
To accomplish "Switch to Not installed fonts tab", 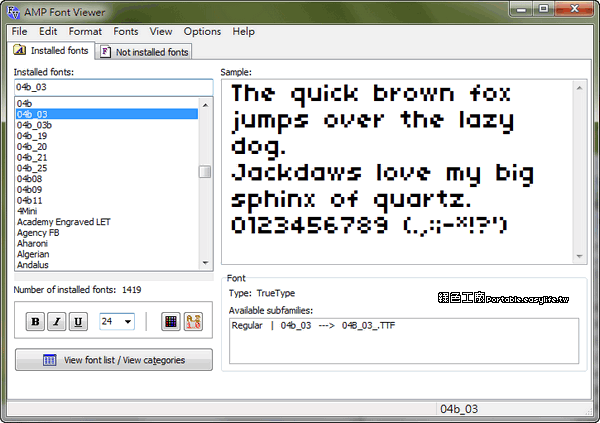I will coord(144,52).
